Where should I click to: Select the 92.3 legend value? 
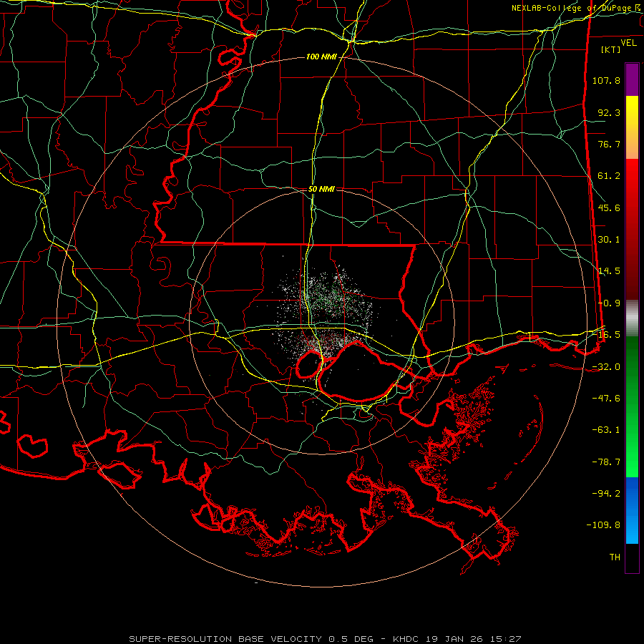tap(609, 112)
